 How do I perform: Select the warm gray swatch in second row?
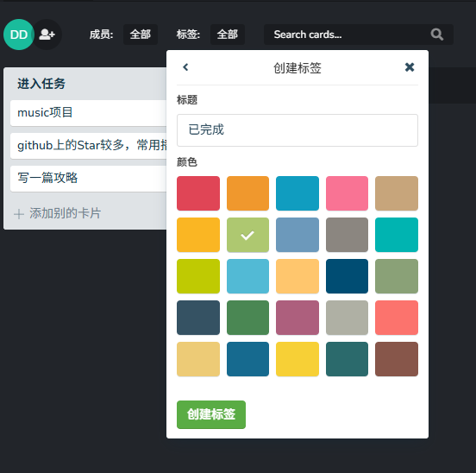pos(347,235)
